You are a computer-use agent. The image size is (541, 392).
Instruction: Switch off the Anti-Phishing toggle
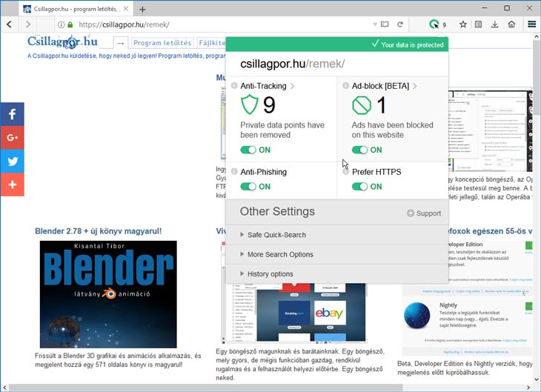[x=248, y=186]
